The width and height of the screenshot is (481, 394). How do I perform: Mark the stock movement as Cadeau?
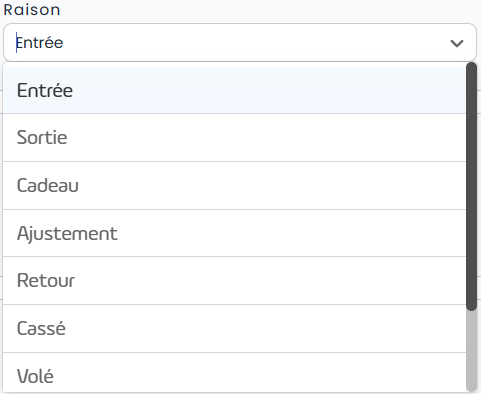click(x=234, y=185)
